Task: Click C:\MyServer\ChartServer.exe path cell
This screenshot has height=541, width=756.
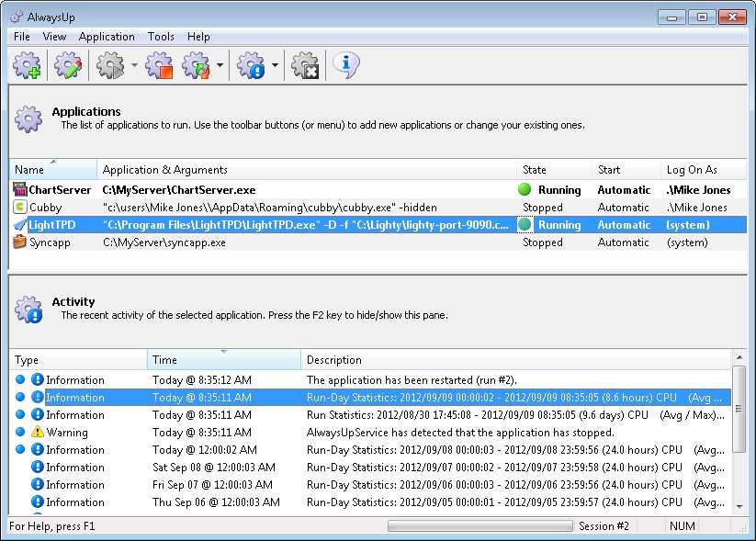Action: coord(179,190)
